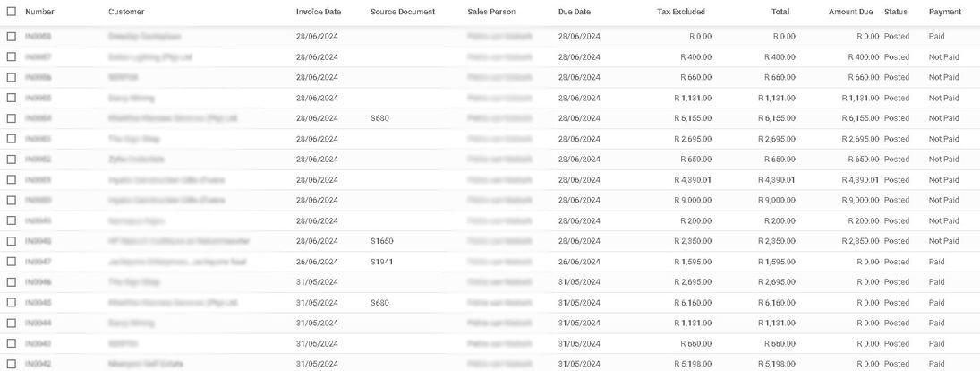This screenshot has height=371, width=980.
Task: Select checkbox of the R 9,000.00 invoice
Action: (12, 200)
